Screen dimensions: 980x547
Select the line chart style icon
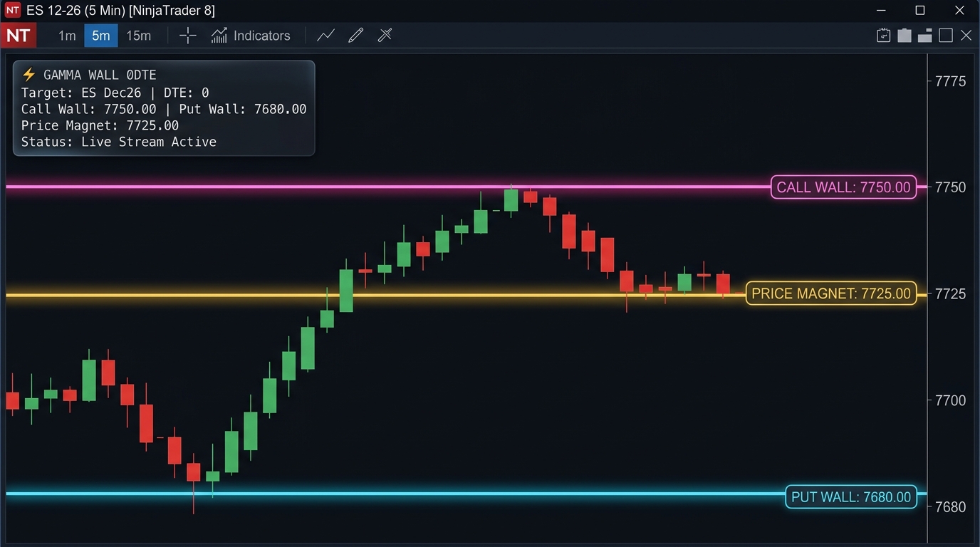(x=325, y=36)
